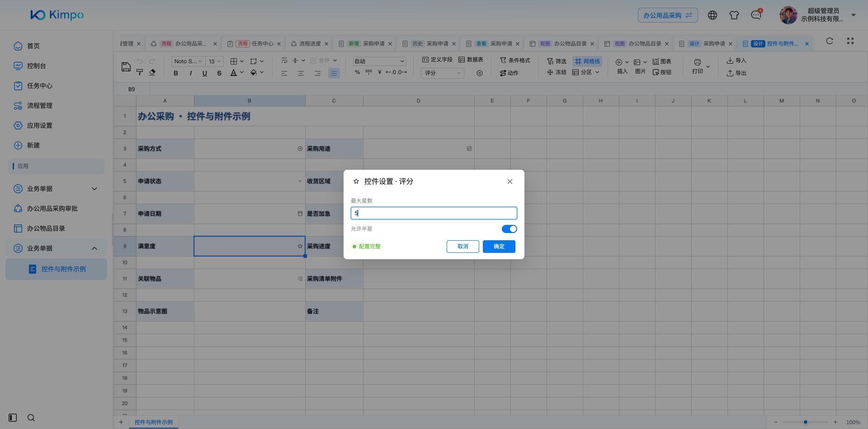This screenshot has width=868, height=429.
Task: Click the globe language icon
Action: 712,15
